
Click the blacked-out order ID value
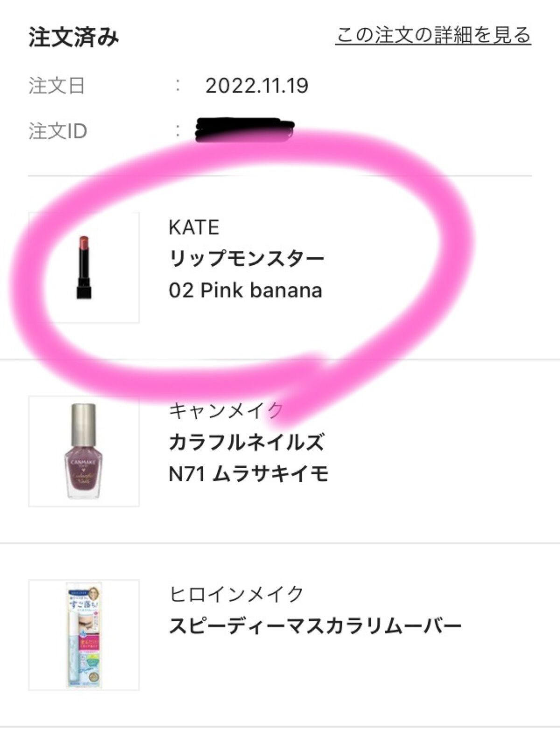click(x=245, y=129)
